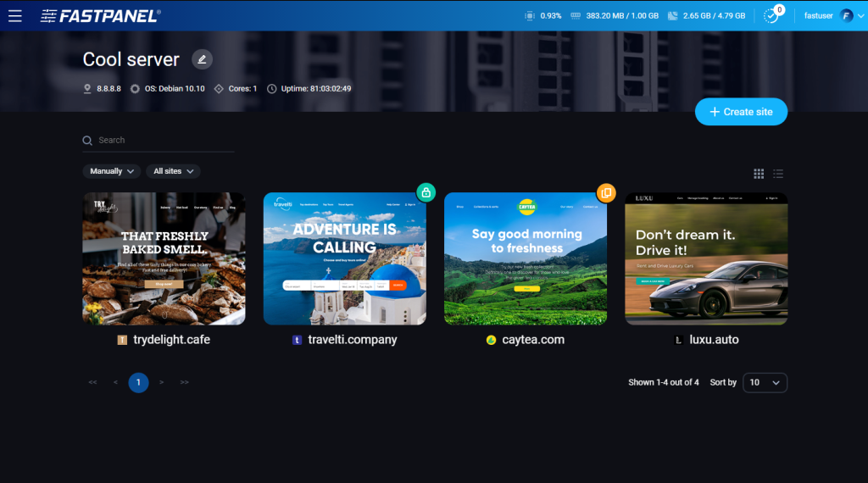Open the luxu.auto link
This screenshot has width=868, height=483.
[x=714, y=340]
